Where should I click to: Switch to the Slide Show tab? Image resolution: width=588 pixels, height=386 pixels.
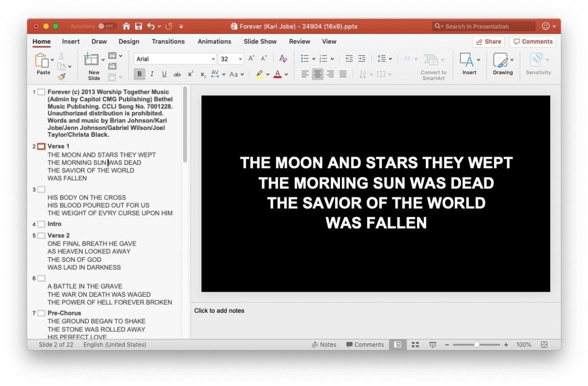coord(260,42)
